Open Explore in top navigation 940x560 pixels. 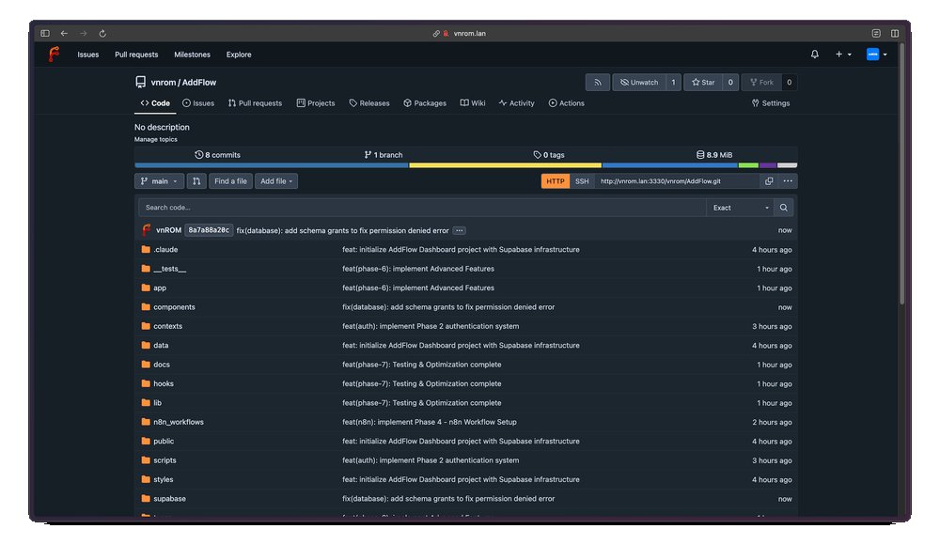(239, 54)
